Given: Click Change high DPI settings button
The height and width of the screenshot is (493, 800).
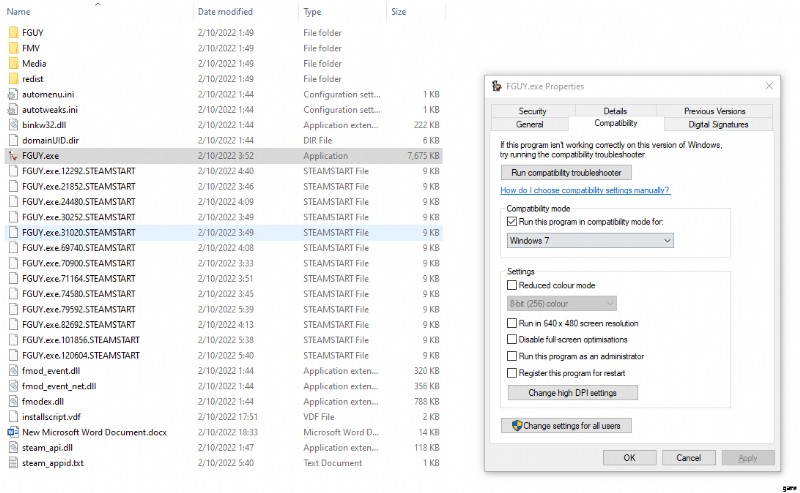Looking at the screenshot, I should pos(572,392).
